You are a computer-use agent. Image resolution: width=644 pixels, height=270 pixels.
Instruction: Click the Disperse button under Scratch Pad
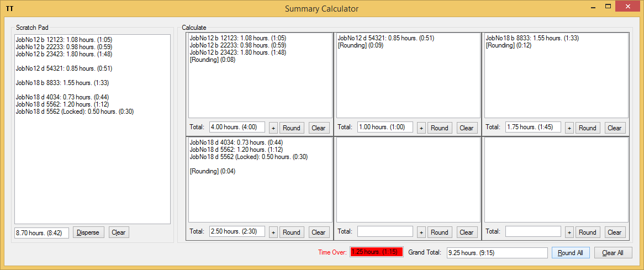(88, 232)
